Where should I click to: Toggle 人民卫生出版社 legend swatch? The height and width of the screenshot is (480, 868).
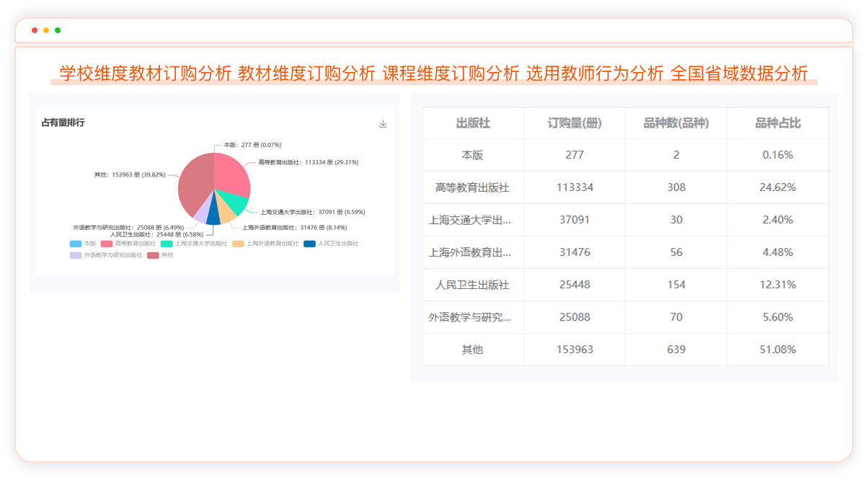coord(309,244)
